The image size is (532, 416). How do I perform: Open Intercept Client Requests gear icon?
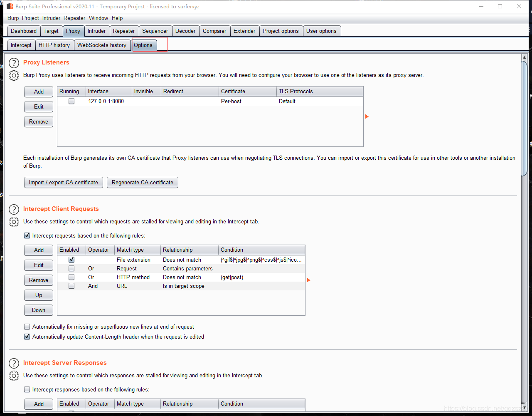[x=14, y=222]
